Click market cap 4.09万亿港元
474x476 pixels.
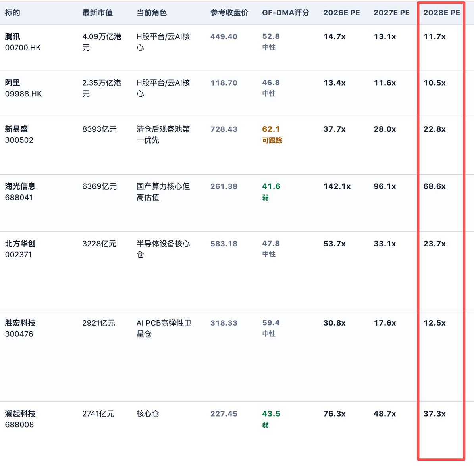click(102, 42)
